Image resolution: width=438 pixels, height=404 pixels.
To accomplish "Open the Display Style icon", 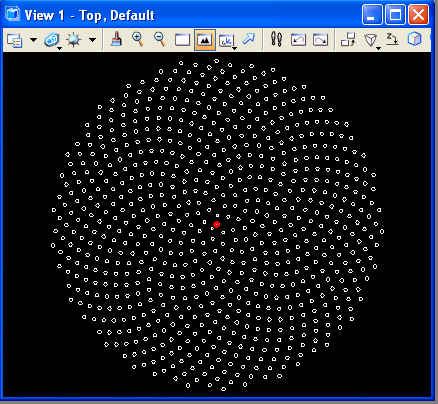I will 52,40.
